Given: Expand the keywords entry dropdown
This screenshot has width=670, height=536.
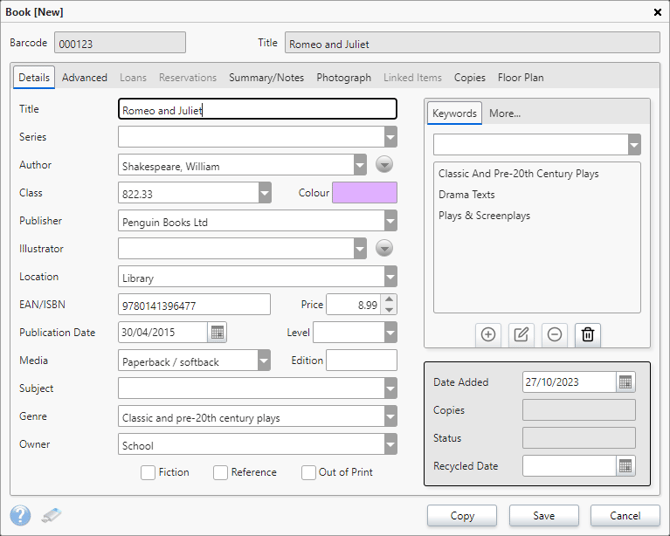Looking at the screenshot, I should coord(634,144).
